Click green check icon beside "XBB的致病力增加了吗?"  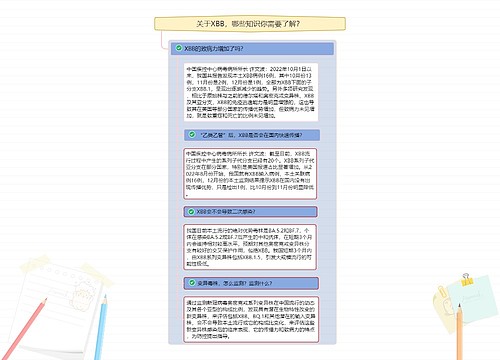(179, 48)
